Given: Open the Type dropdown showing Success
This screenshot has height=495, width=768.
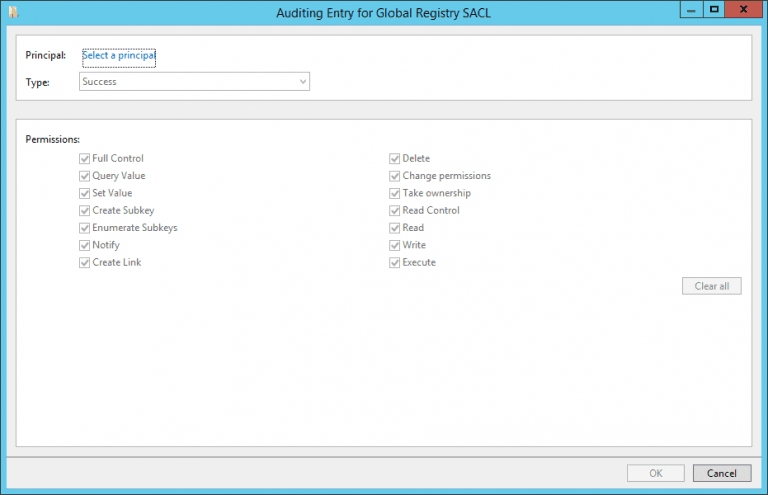Looking at the screenshot, I should 194,82.
